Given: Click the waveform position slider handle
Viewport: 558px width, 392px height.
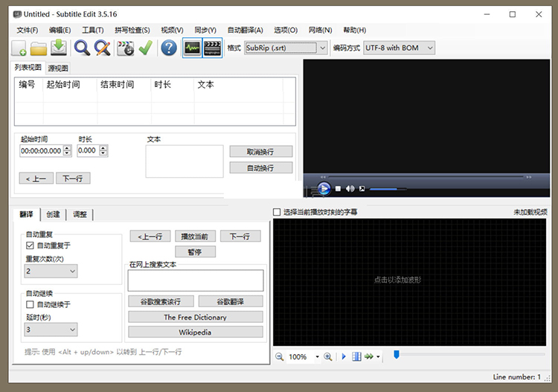Looking at the screenshot, I should 397,355.
